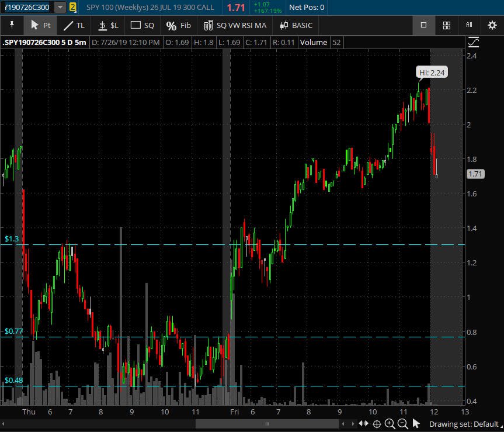Open the BASIC chart style settings
This screenshot has height=432, width=504.
296,25
